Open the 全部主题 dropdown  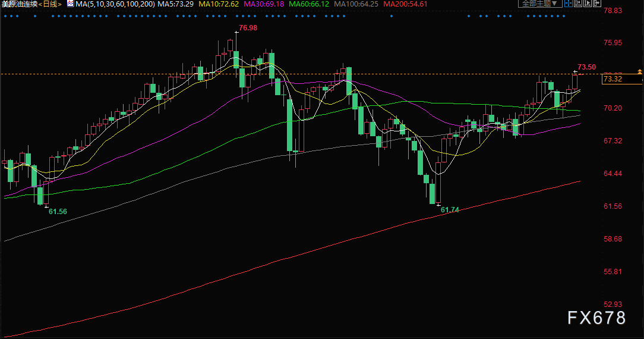[x=540, y=4]
